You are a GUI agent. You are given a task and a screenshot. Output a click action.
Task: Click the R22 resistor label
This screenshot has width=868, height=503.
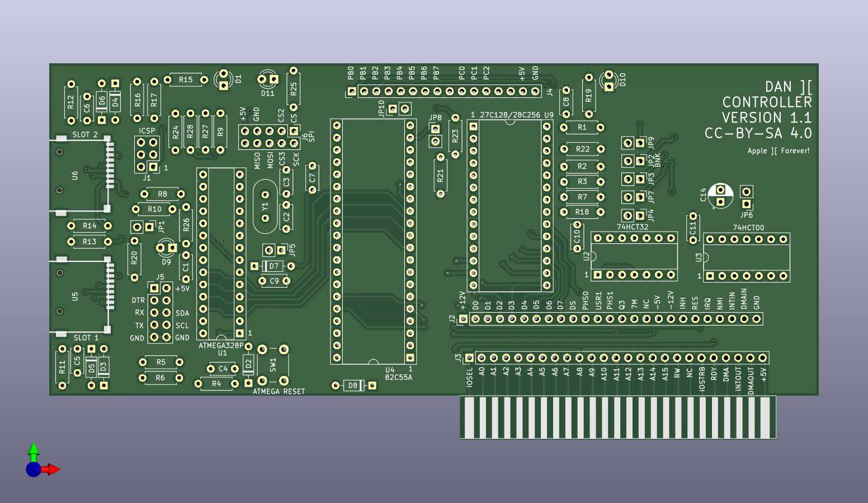click(583, 149)
